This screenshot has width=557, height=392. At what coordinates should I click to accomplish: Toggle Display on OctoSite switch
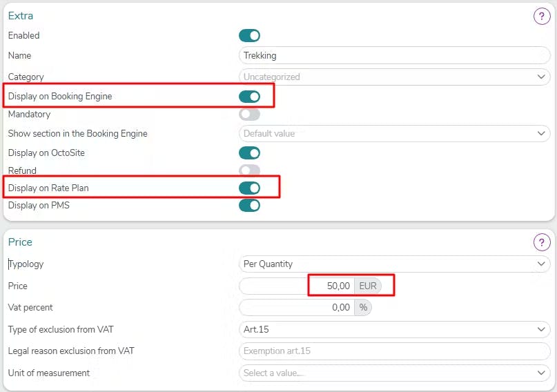(x=249, y=153)
